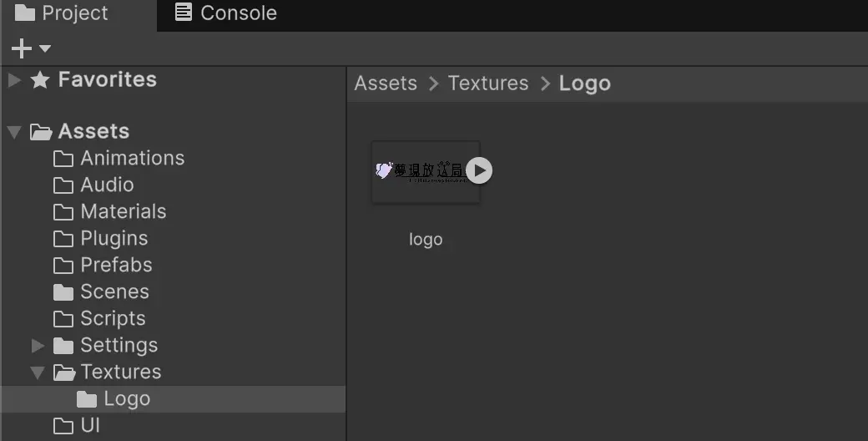This screenshot has height=441, width=868.
Task: Click the plus add-asset icon
Action: click(21, 48)
